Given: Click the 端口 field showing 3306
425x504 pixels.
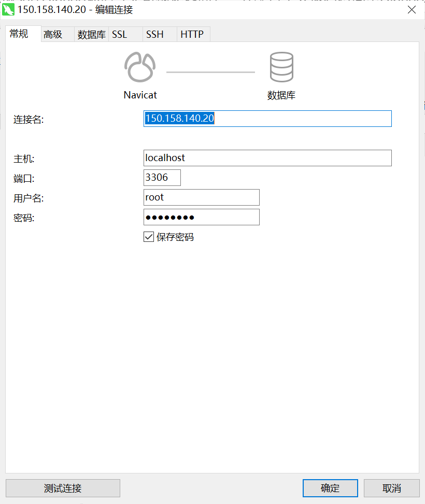Looking at the screenshot, I should pos(162,178).
